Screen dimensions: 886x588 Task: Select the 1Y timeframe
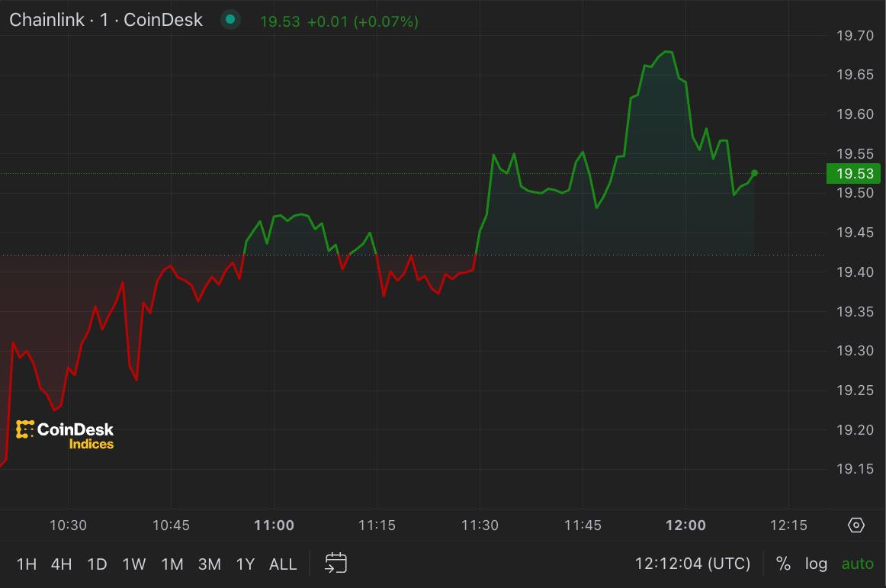pyautogui.click(x=246, y=564)
